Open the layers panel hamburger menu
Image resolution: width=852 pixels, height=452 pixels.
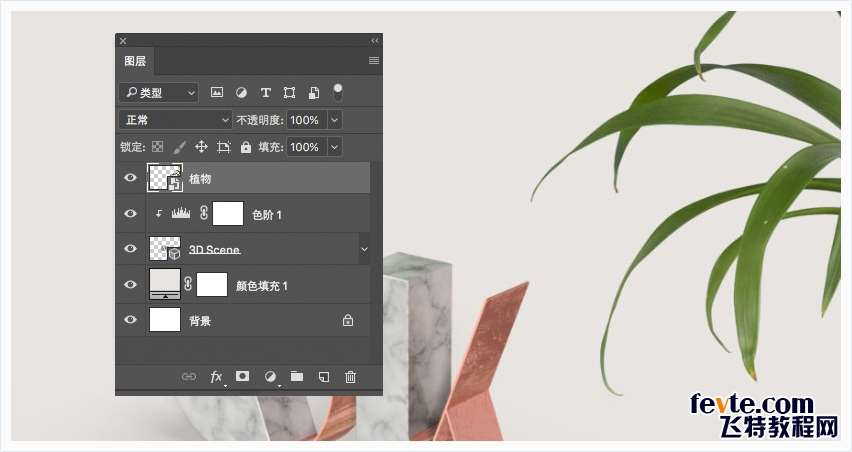tap(374, 60)
